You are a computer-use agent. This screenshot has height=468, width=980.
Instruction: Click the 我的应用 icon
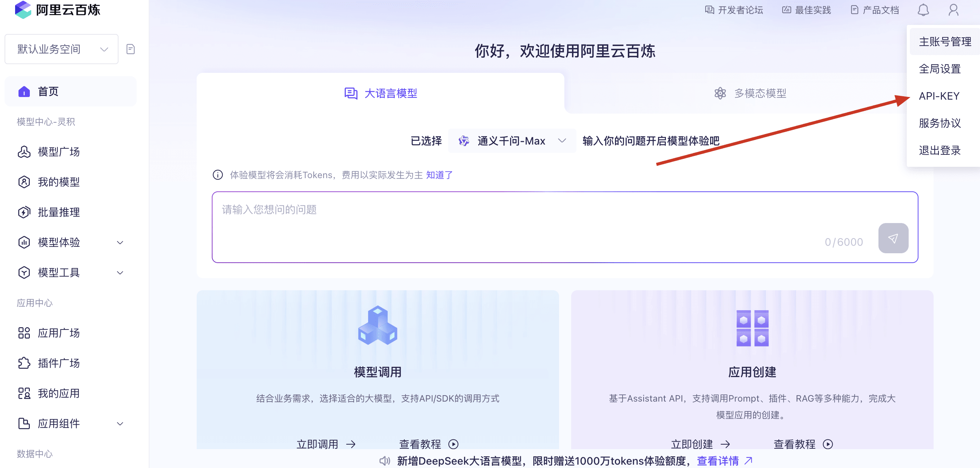tap(24, 393)
